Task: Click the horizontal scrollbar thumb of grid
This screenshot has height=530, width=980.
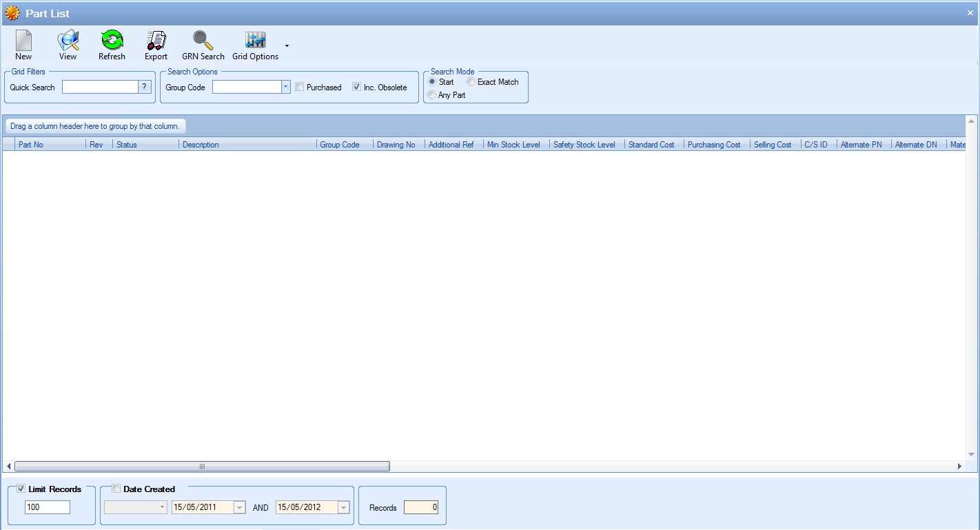Action: (202, 467)
